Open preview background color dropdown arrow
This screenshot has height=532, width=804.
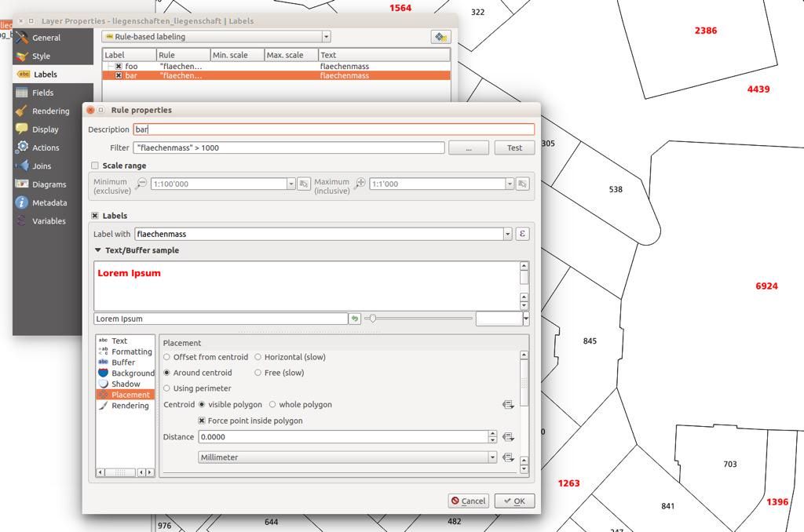click(525, 319)
